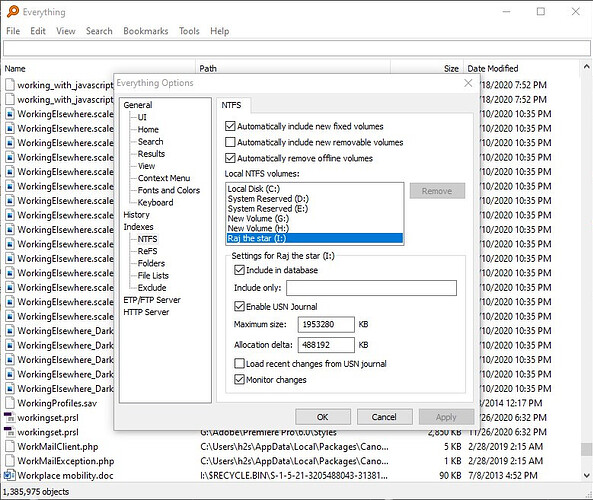Screen dimensions: 593x500
Task: Select the Workplace mobility.doc Word icon
Action: point(9,475)
